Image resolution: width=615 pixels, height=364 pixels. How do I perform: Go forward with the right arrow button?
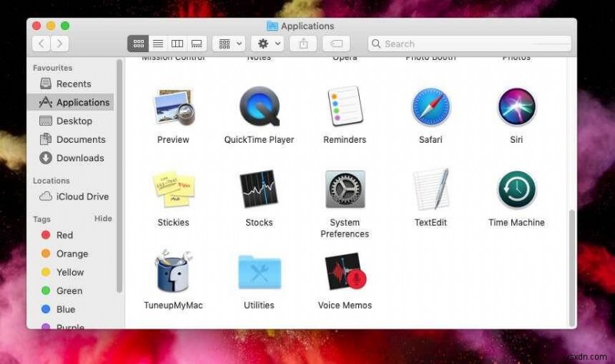pos(60,44)
